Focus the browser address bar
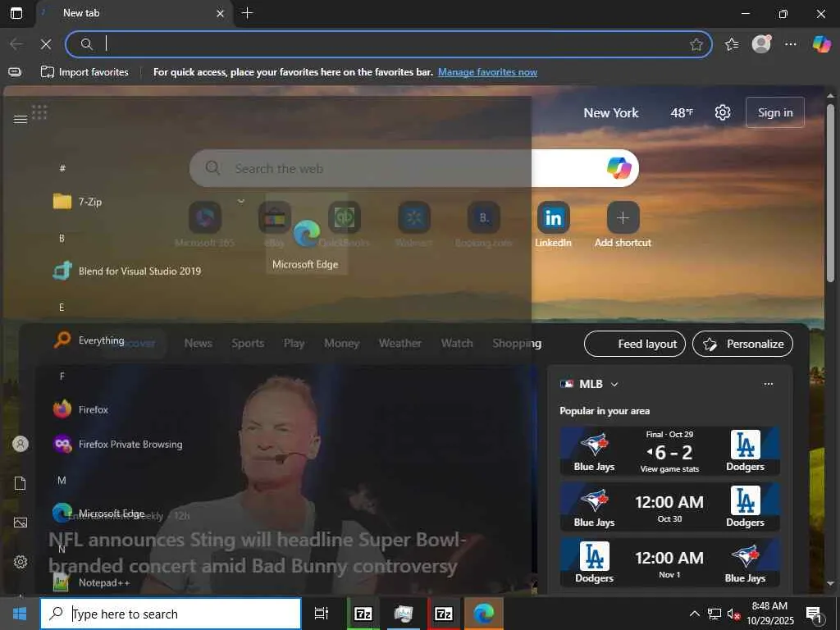Viewport: 840px width, 630px height. [388, 44]
